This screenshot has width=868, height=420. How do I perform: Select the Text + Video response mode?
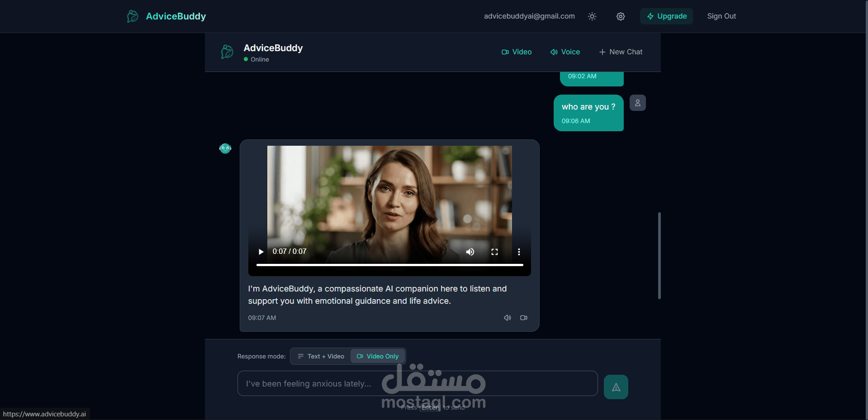[321, 356]
